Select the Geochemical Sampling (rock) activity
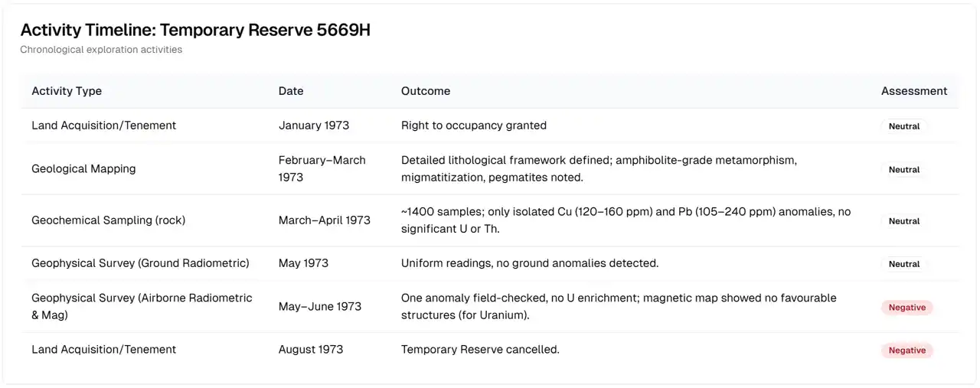Viewport: 980px width, 388px height. tap(108, 220)
